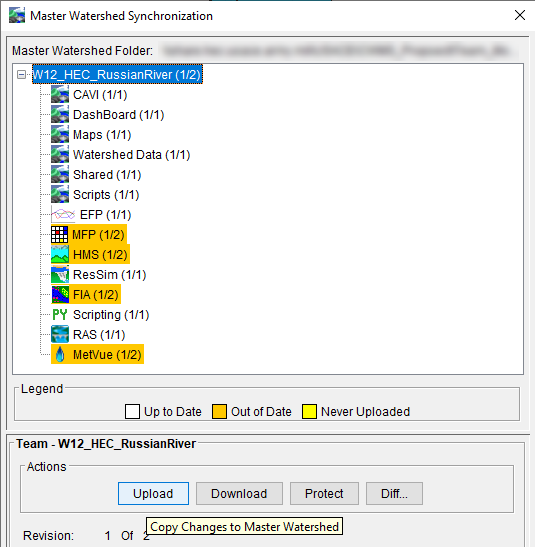Click the ResSim dam icon

pyautogui.click(x=60, y=275)
